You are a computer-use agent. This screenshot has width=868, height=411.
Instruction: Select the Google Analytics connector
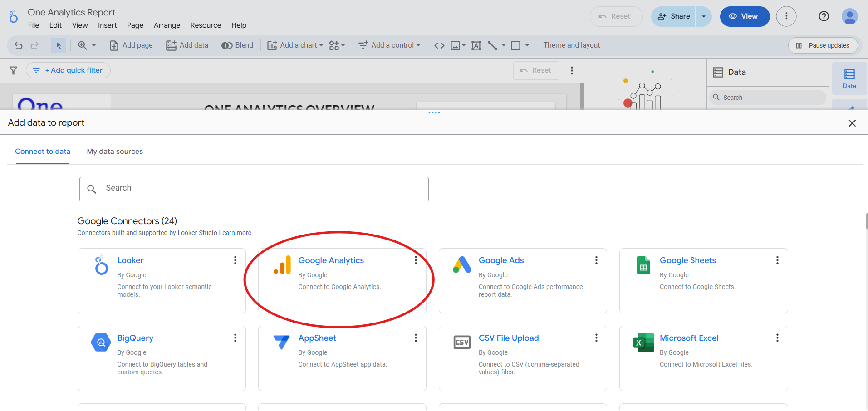click(342, 281)
